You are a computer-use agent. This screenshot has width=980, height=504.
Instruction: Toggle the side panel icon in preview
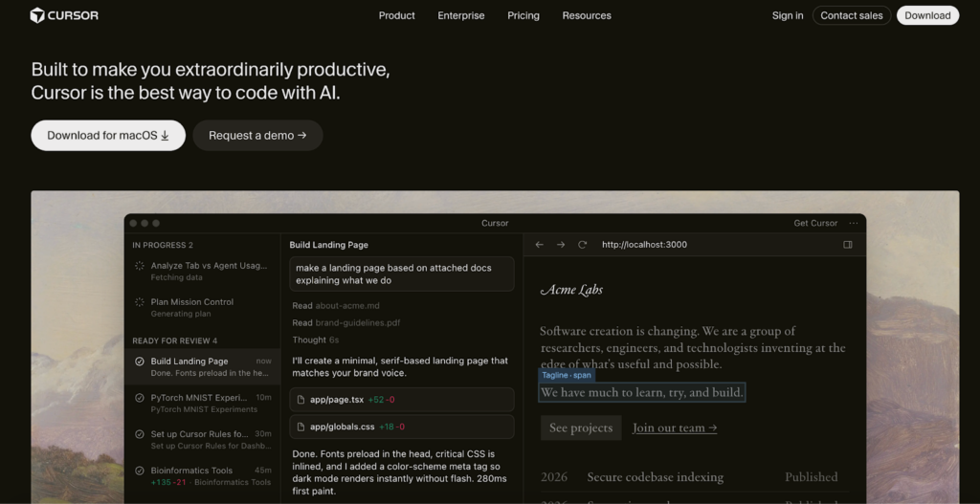tap(847, 245)
